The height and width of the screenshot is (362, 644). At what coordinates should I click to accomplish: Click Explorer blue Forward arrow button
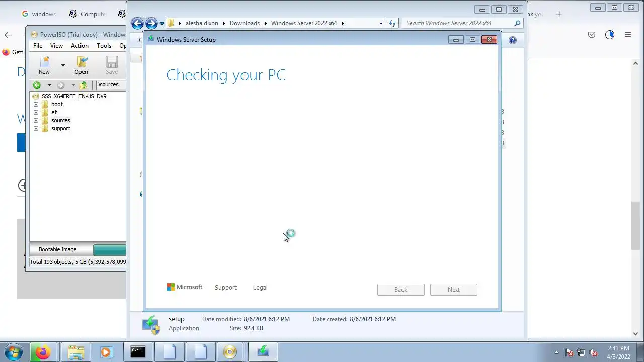click(x=151, y=23)
